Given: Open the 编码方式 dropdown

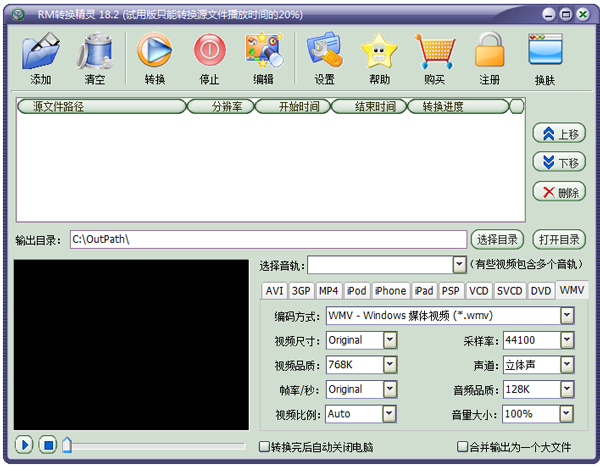Looking at the screenshot, I should coord(567,316).
